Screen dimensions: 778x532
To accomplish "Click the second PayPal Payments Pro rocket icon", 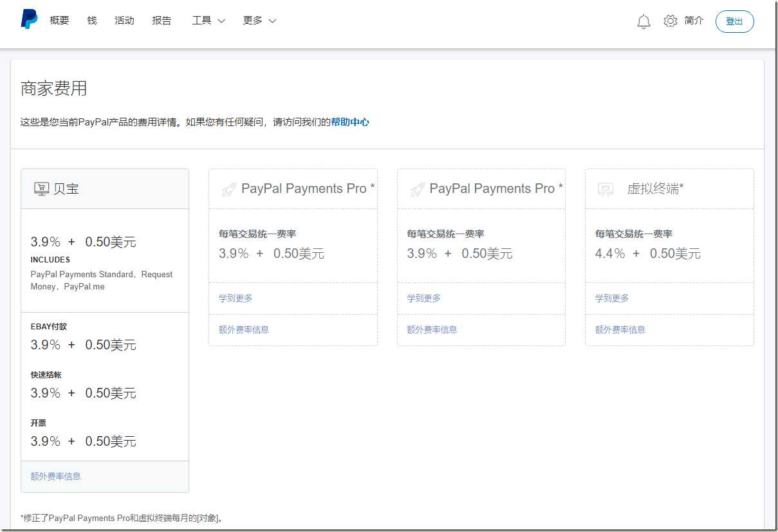I will pos(417,189).
